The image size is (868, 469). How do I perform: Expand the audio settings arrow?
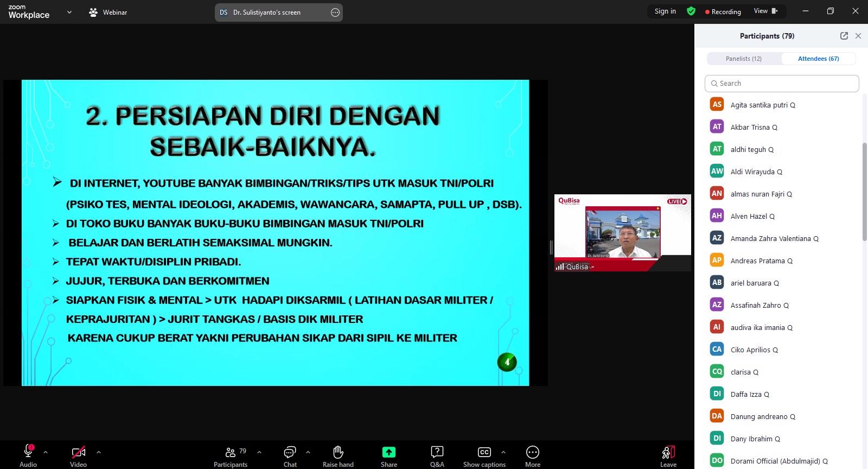[46, 452]
